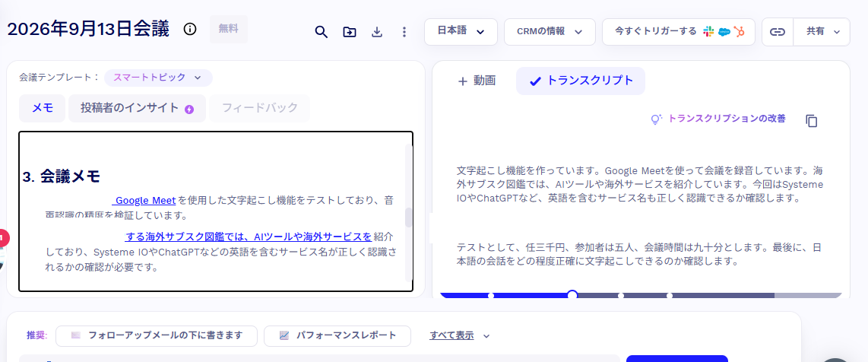Open the 動画 tab
Image resolution: width=868 pixels, height=362 pixels.
click(477, 81)
